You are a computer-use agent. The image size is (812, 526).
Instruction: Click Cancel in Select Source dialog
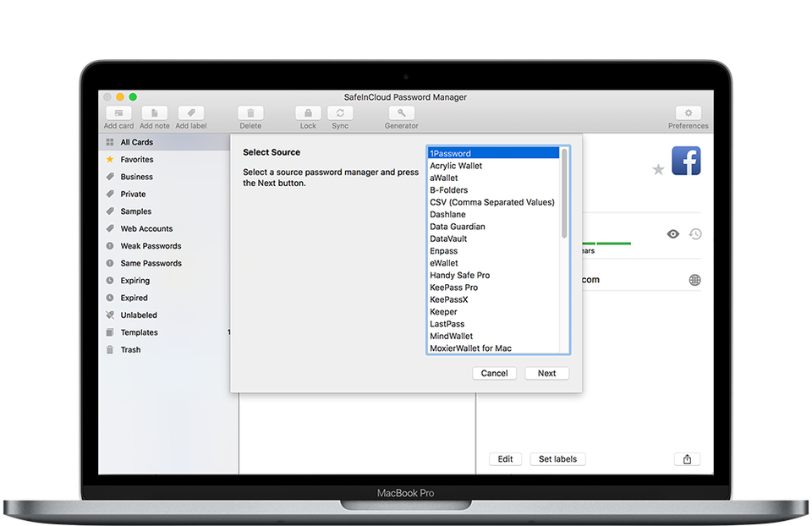click(x=495, y=373)
